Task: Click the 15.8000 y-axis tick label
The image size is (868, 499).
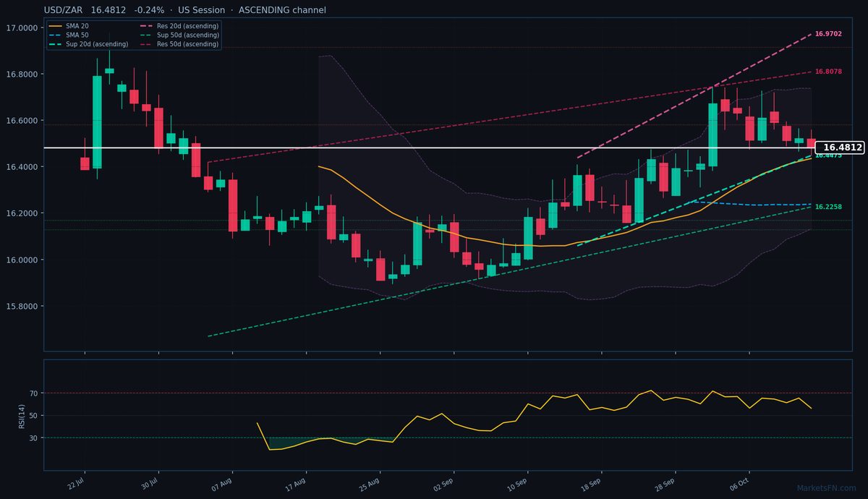Action: coord(24,306)
